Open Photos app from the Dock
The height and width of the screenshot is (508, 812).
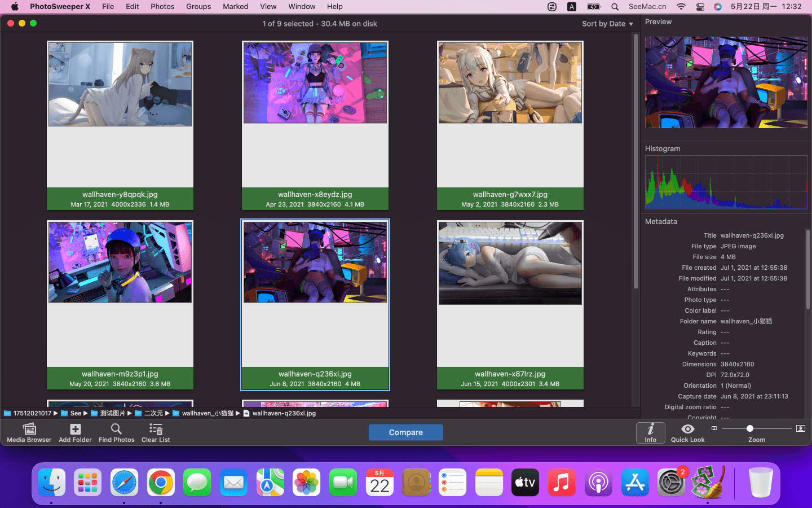click(307, 483)
